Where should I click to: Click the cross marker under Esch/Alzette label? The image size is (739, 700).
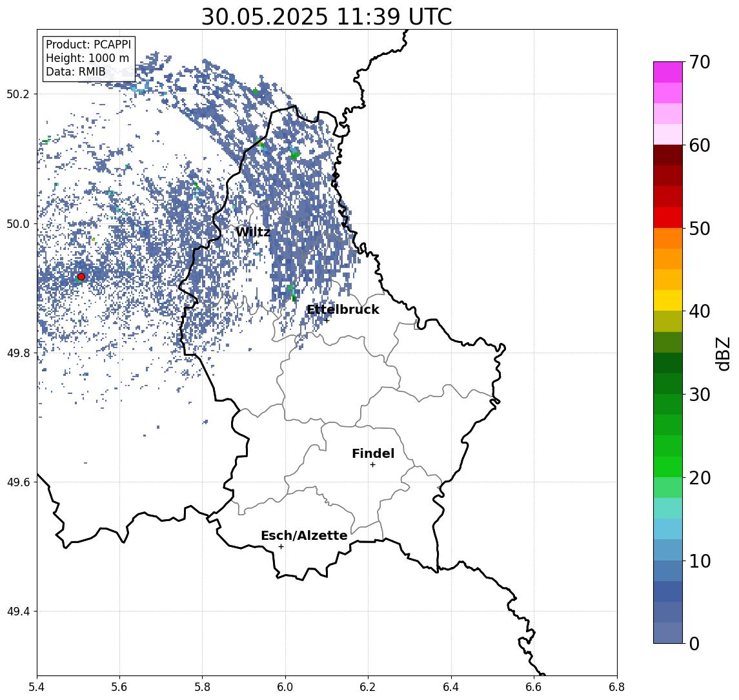281,547
